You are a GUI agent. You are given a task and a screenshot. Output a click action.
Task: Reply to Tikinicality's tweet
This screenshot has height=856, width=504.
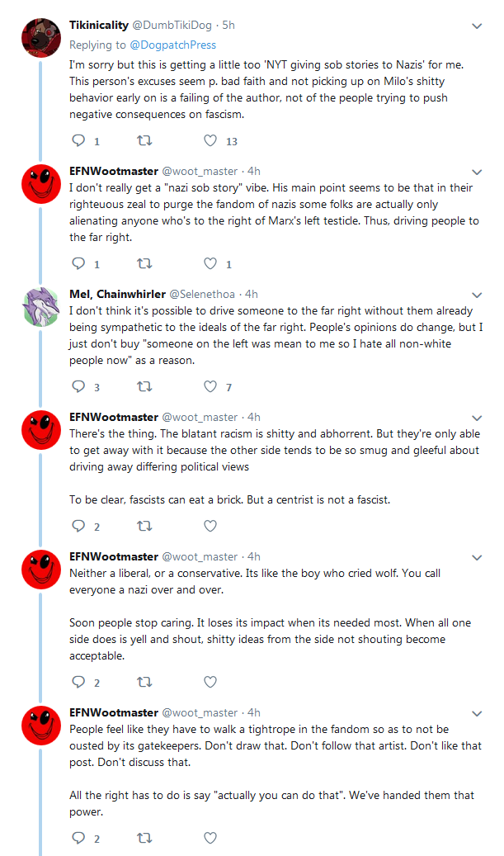click(79, 141)
